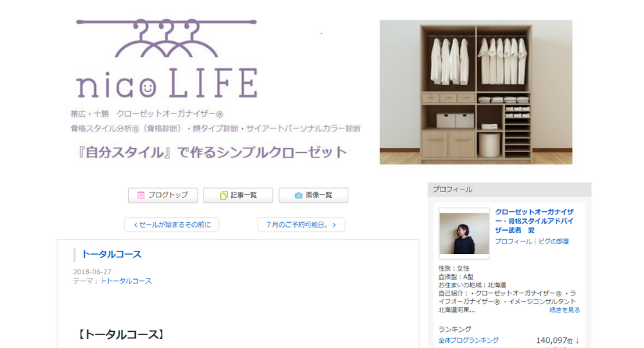This screenshot has height=348, width=644.
Task: Click the right chevron for next article
Action: pos(334,225)
